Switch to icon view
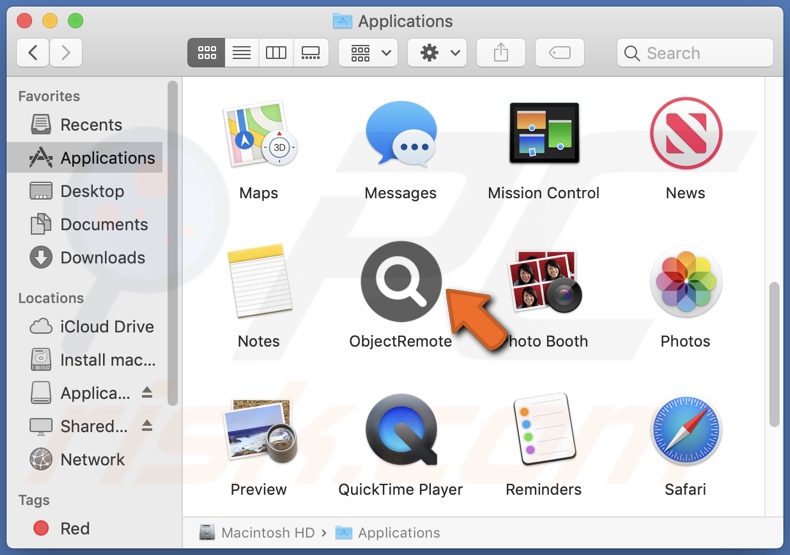This screenshot has width=790, height=555. pos(207,52)
